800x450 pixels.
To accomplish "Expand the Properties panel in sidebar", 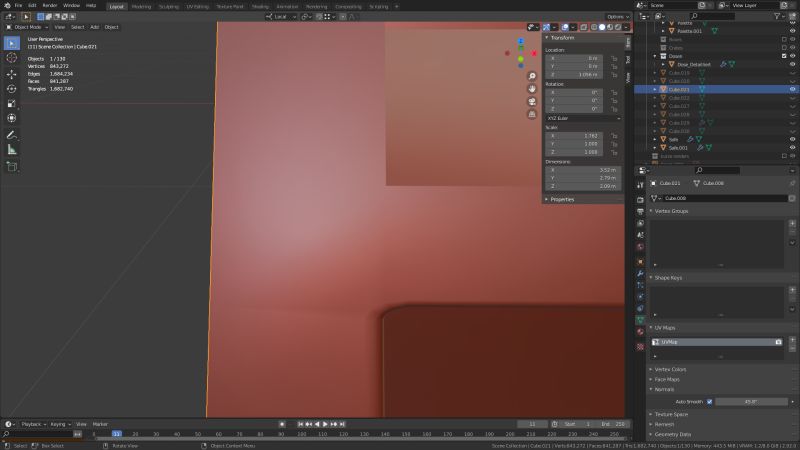I will [x=562, y=199].
